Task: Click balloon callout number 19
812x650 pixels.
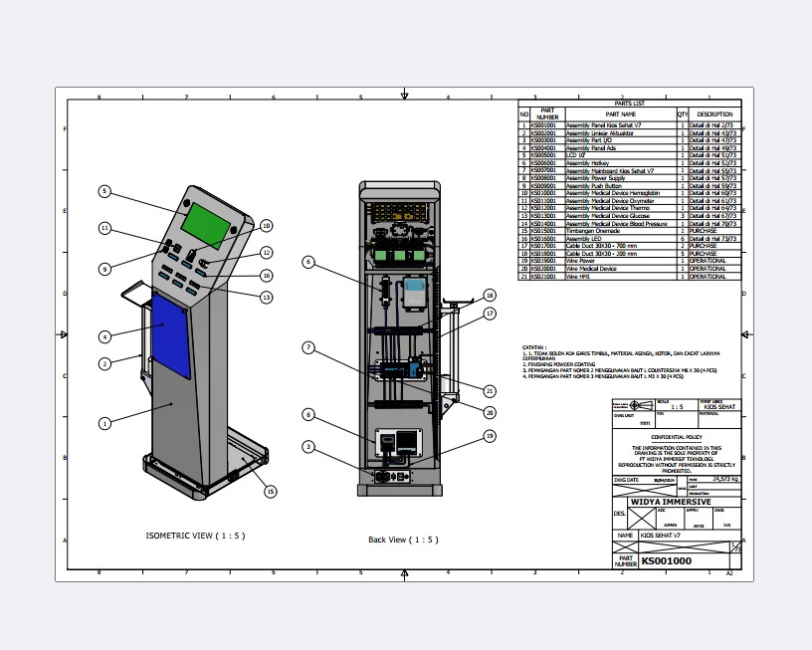Action: tap(490, 436)
